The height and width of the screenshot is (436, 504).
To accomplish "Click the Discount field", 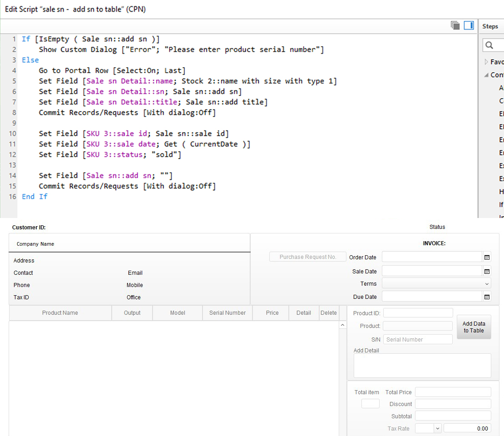I will (x=453, y=404).
